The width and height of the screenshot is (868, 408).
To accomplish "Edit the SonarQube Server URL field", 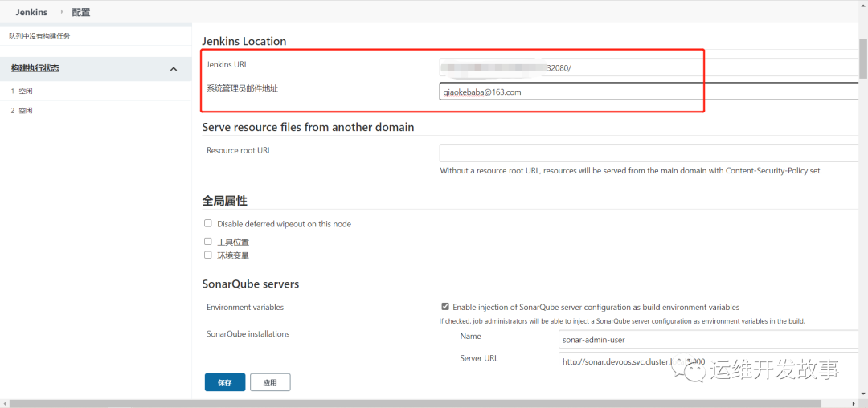I will point(709,361).
